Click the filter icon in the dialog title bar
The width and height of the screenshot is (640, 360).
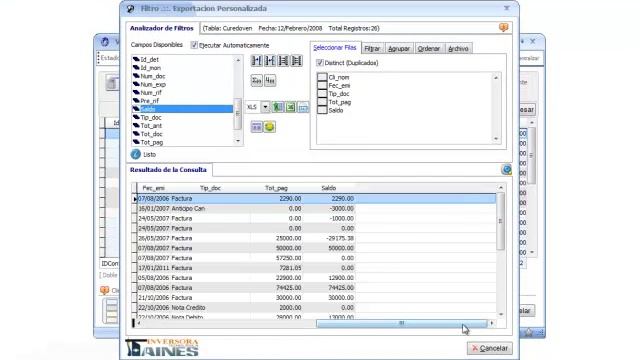pyautogui.click(x=130, y=9)
